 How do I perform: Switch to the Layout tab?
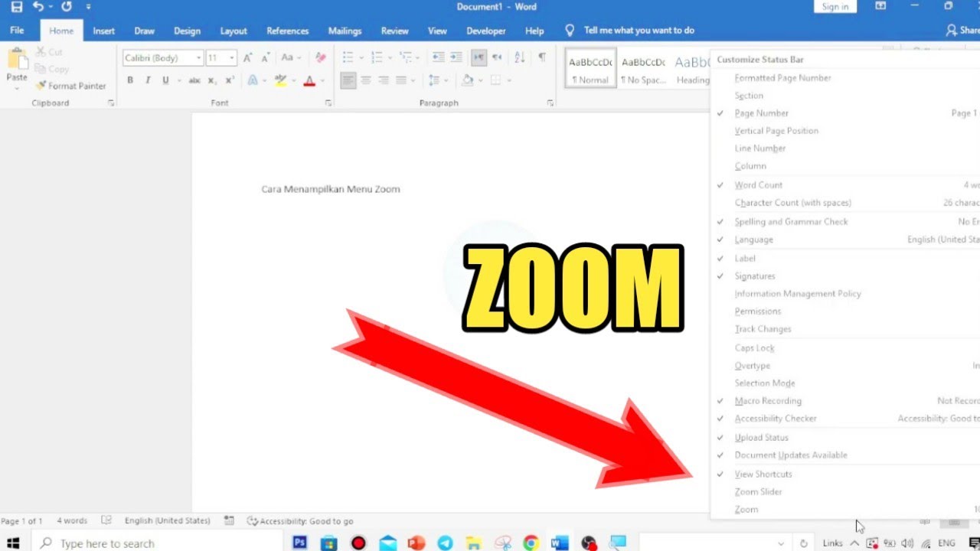tap(234, 31)
